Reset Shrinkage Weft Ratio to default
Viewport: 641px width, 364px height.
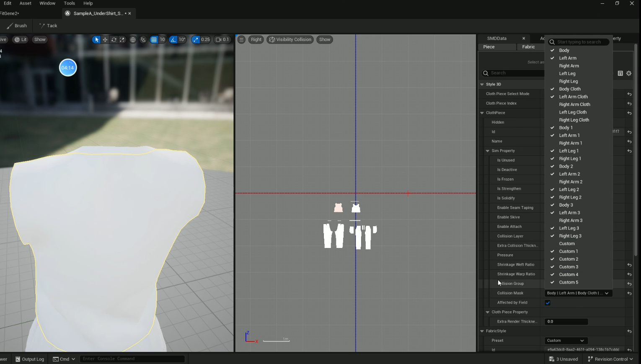(629, 265)
